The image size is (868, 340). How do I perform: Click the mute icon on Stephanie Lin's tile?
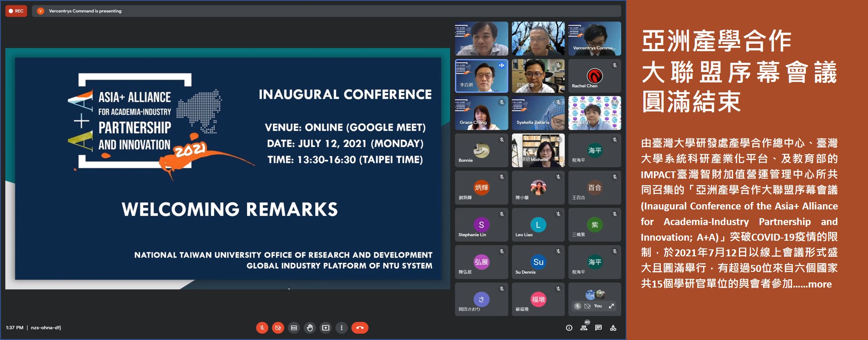(x=502, y=214)
